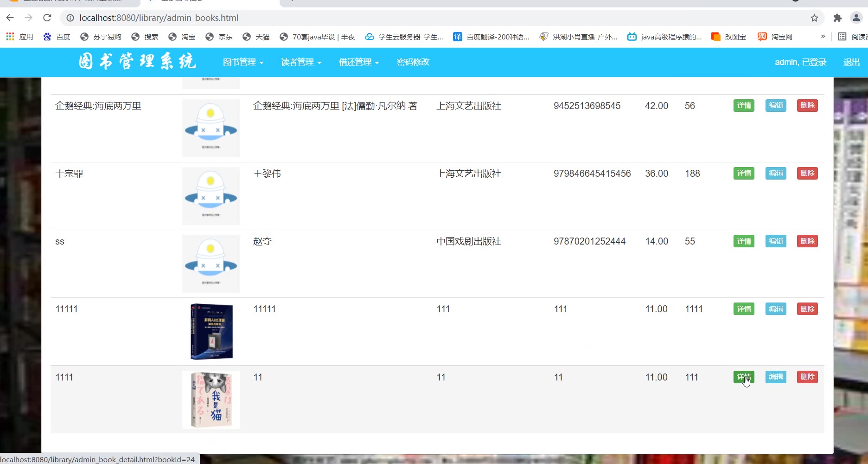Click the dark blue cover of book 11111

211,331
